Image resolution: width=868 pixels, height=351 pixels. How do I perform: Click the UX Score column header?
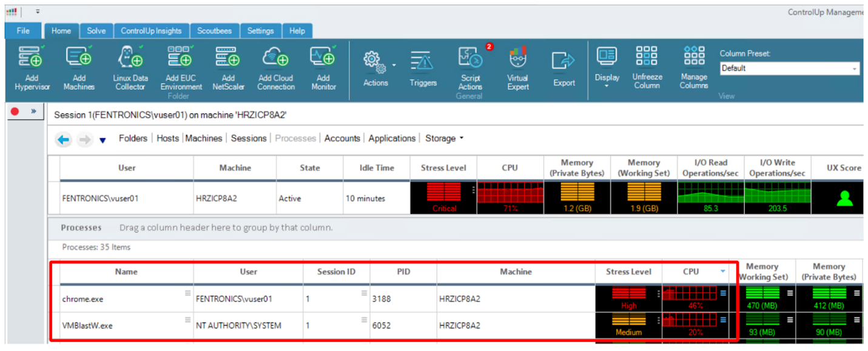[x=844, y=168]
